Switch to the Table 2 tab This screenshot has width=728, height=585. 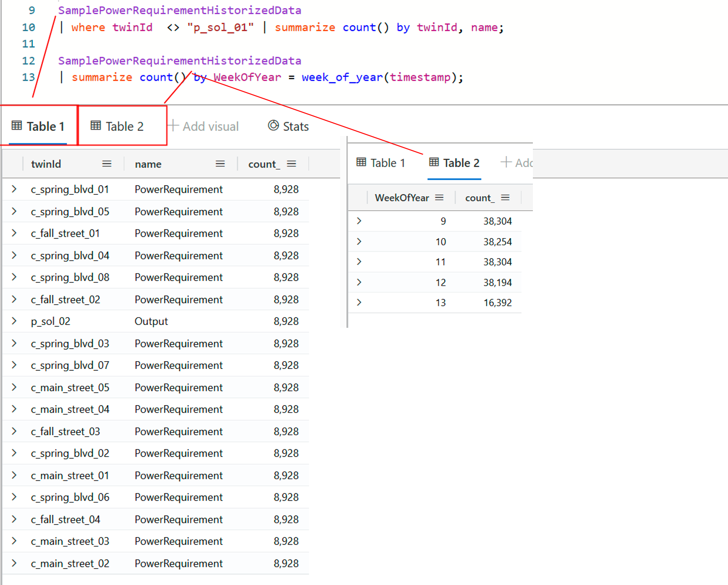pos(119,126)
